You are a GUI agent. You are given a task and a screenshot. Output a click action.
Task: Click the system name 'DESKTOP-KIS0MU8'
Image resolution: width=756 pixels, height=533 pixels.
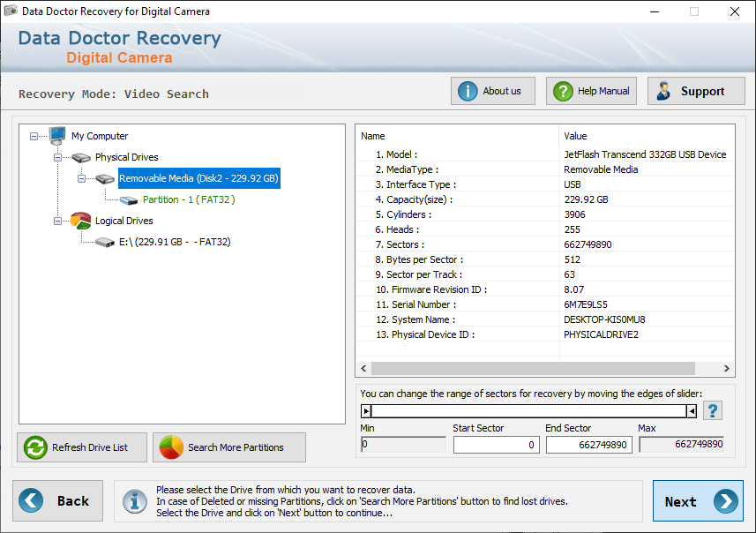[604, 319]
